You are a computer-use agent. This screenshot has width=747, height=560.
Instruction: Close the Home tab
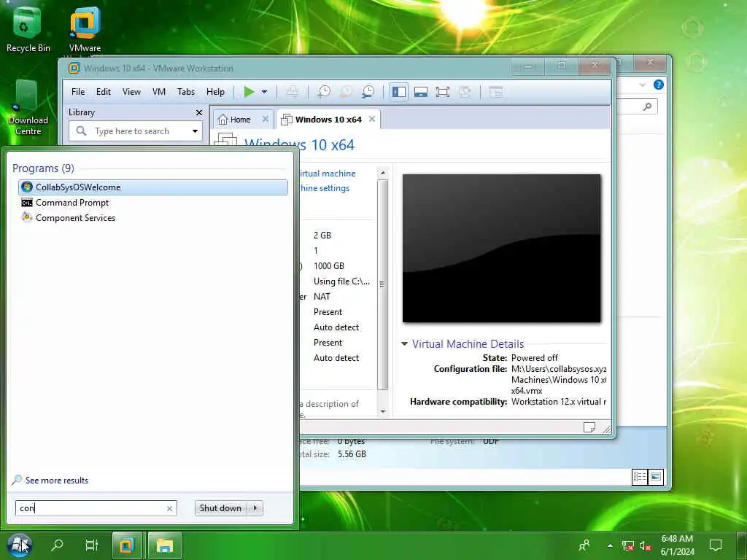point(266,119)
